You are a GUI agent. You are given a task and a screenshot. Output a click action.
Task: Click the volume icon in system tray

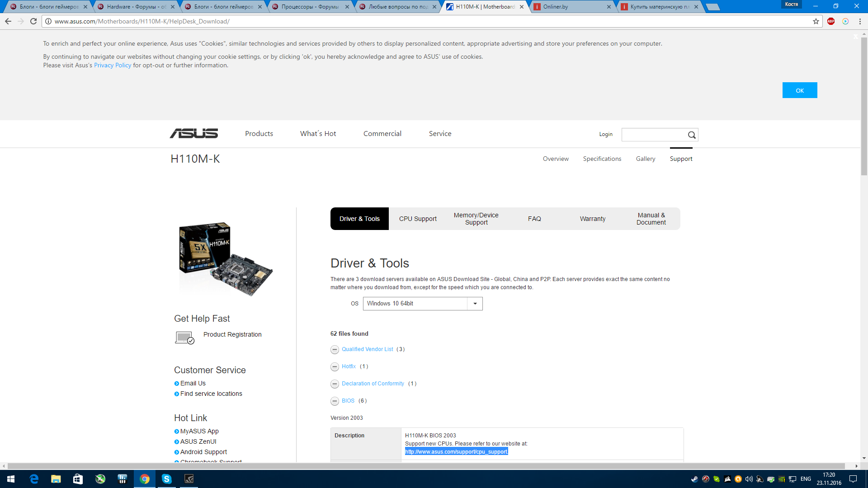pos(749,479)
